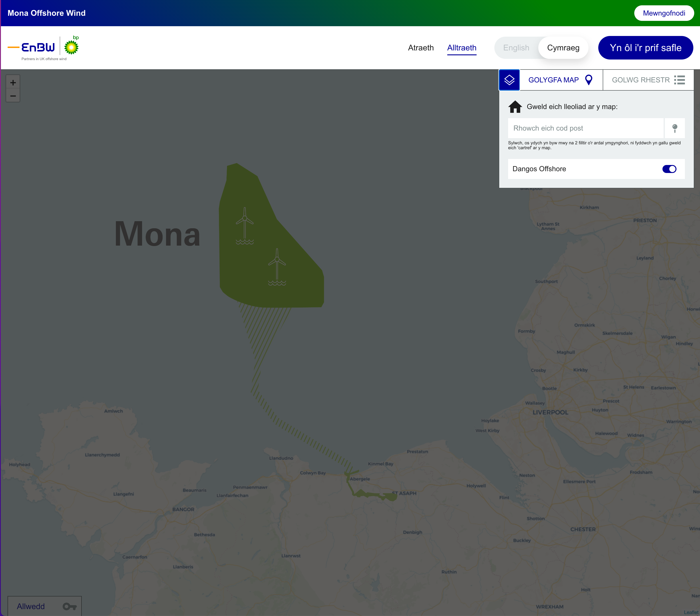Click the large Mona map label
The image size is (700, 616).
coord(157,234)
